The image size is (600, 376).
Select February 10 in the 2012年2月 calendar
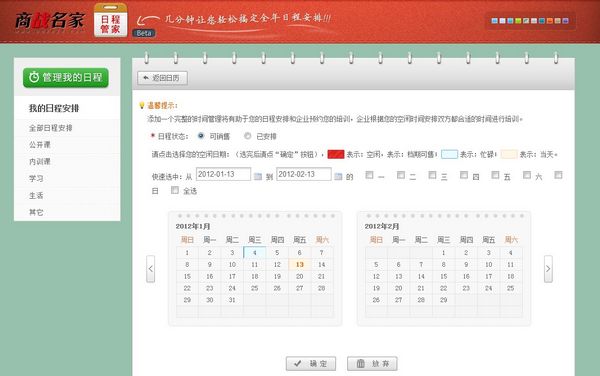[x=489, y=264]
